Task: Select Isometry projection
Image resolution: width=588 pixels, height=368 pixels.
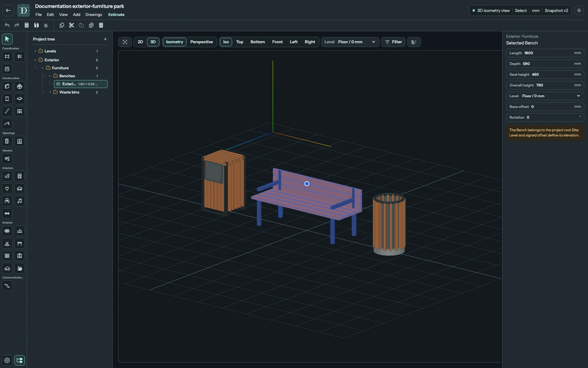Action: (175, 42)
